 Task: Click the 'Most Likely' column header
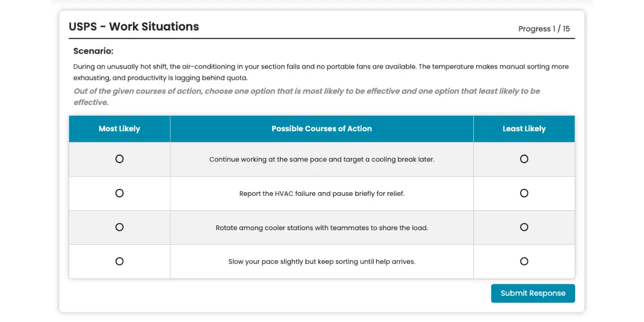pos(119,129)
